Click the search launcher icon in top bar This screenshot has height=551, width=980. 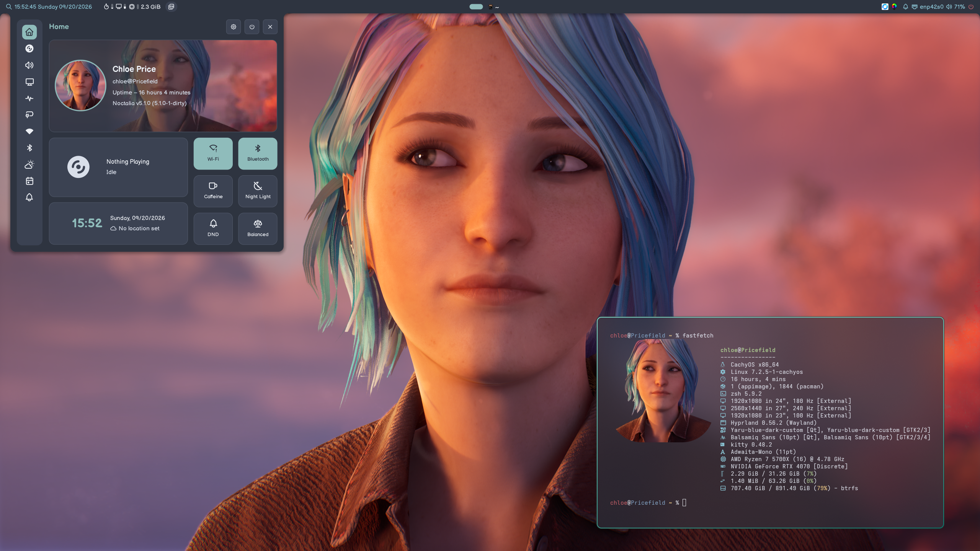pos(8,7)
